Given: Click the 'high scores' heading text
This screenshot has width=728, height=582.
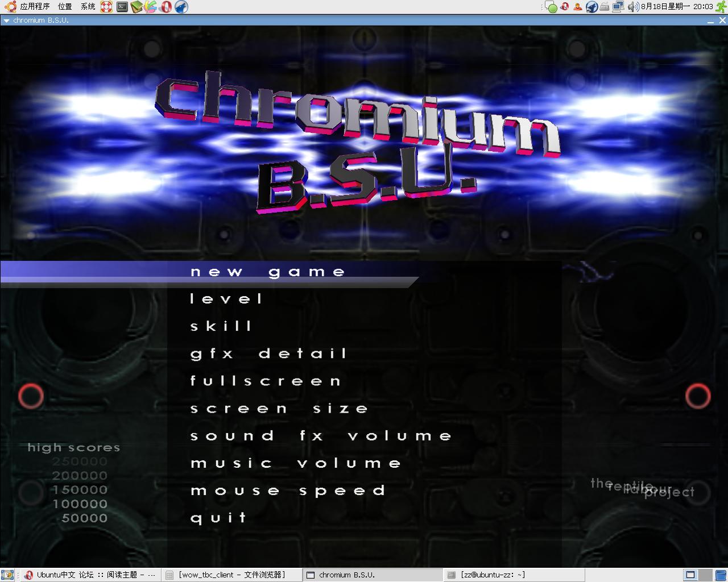Looking at the screenshot, I should pyautogui.click(x=74, y=448).
